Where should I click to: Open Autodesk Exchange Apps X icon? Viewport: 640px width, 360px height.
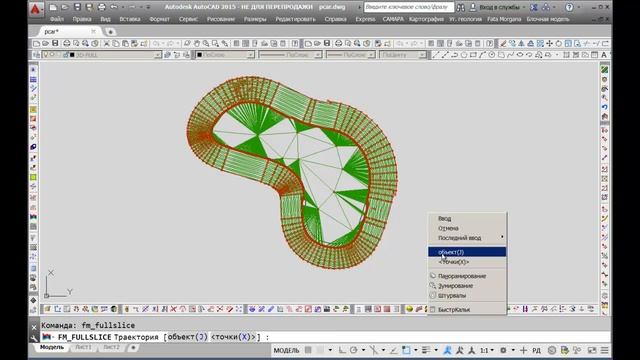coord(533,7)
